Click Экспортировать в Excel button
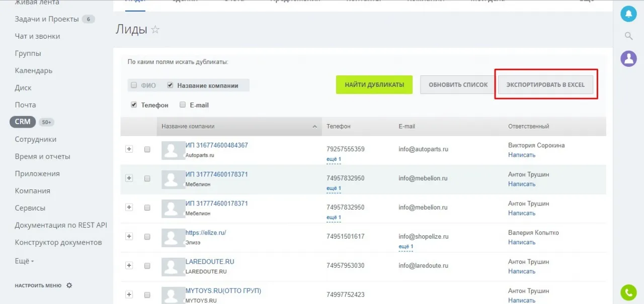This screenshot has height=304, width=644. coord(545,85)
